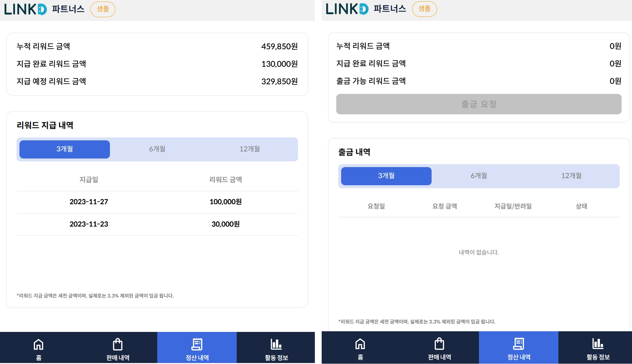This screenshot has height=364, width=632.
Task: Select 3개월 period in 리워드 지급 내역
Action: [65, 149]
